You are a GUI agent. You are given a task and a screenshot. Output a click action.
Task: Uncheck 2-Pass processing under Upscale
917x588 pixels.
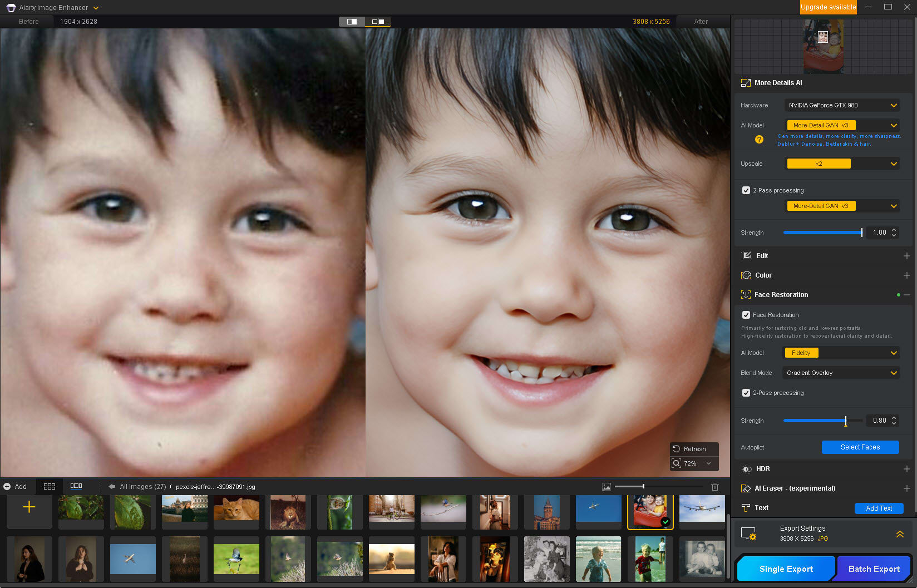point(746,190)
